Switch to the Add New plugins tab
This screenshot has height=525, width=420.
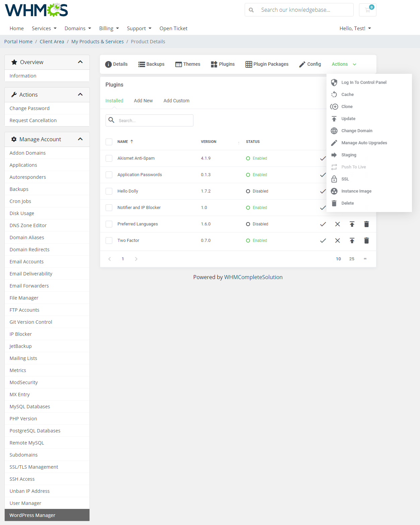click(143, 101)
